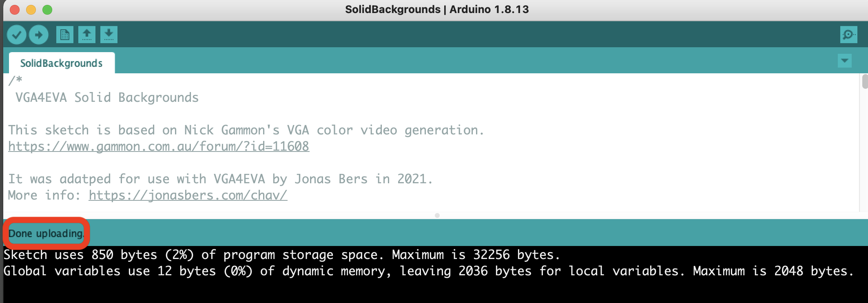Upload the sketch with the arrow button
This screenshot has height=303, width=868.
(39, 35)
